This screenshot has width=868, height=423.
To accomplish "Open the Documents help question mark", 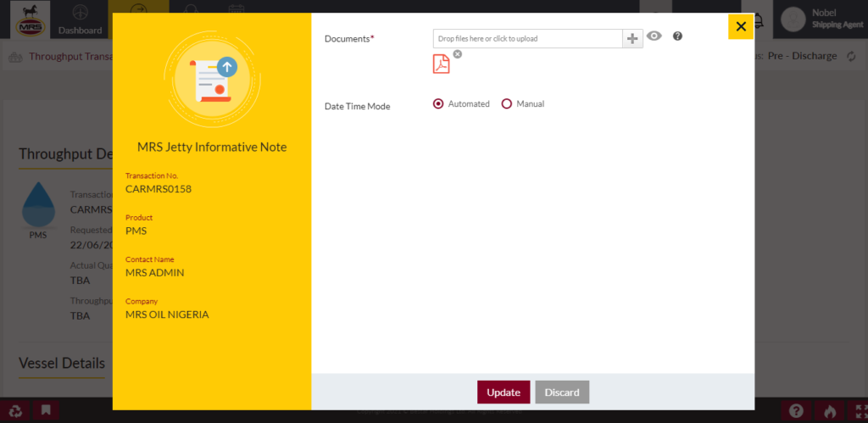I will (x=677, y=36).
